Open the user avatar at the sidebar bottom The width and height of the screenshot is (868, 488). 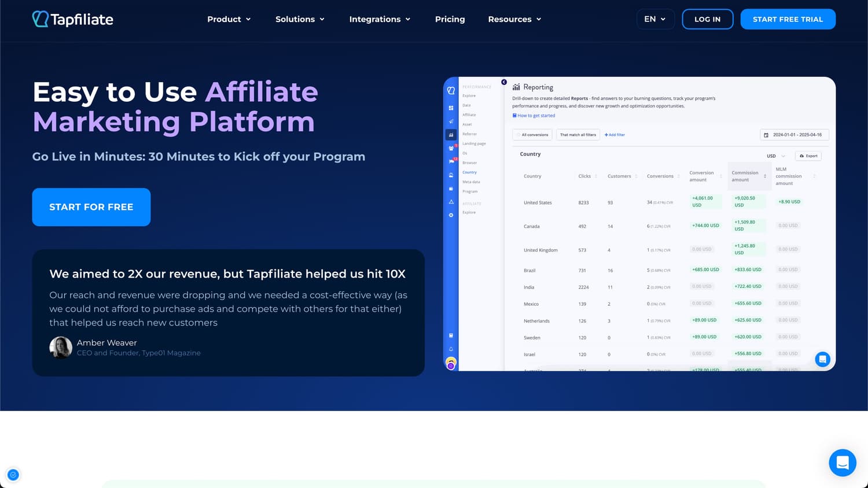tap(451, 363)
